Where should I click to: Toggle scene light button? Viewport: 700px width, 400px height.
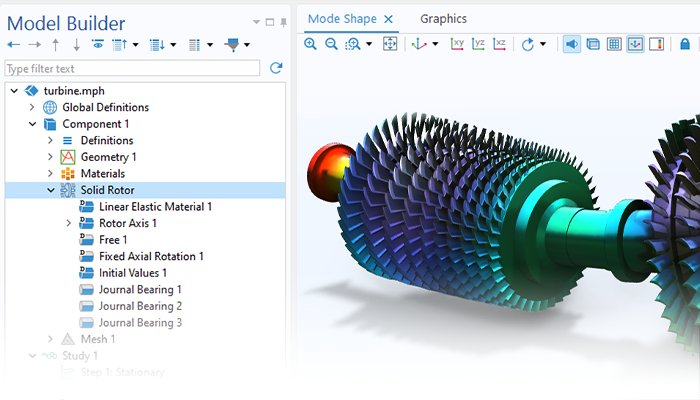(x=572, y=44)
